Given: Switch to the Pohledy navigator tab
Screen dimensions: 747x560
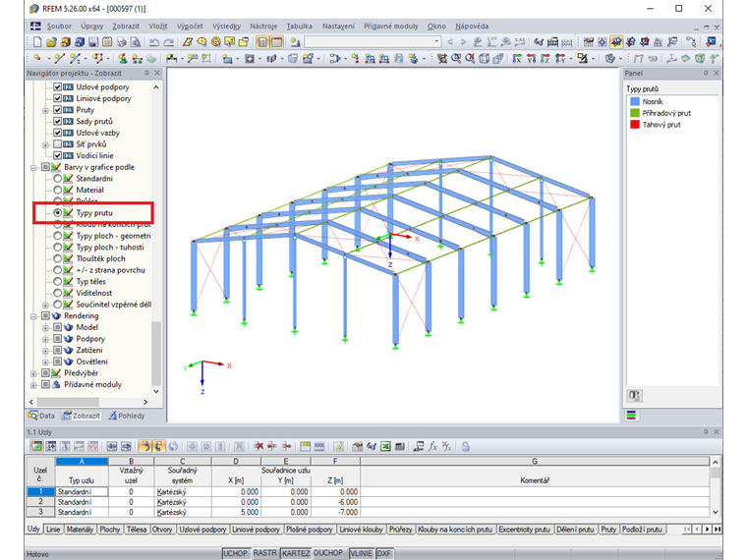Looking at the screenshot, I should pyautogui.click(x=126, y=416).
